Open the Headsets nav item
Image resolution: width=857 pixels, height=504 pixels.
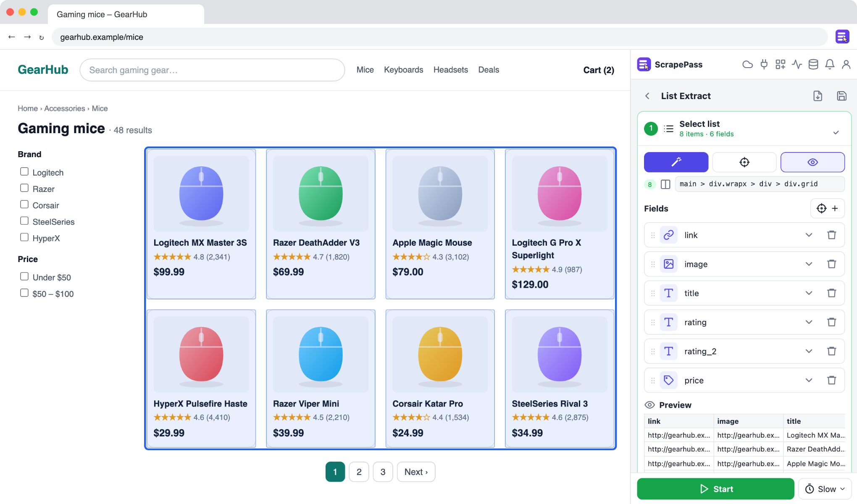pos(450,70)
